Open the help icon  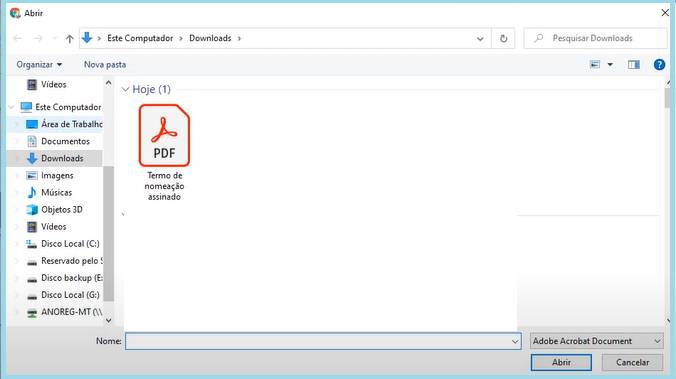(x=659, y=65)
